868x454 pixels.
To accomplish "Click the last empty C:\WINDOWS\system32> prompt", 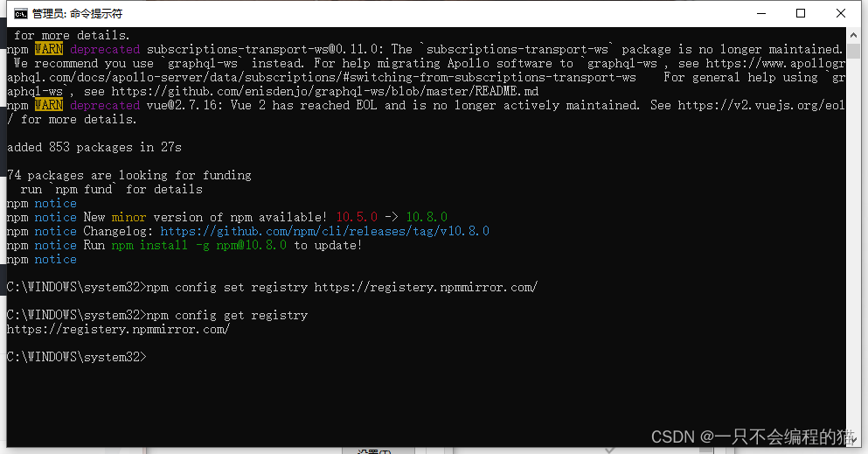I will (76, 358).
